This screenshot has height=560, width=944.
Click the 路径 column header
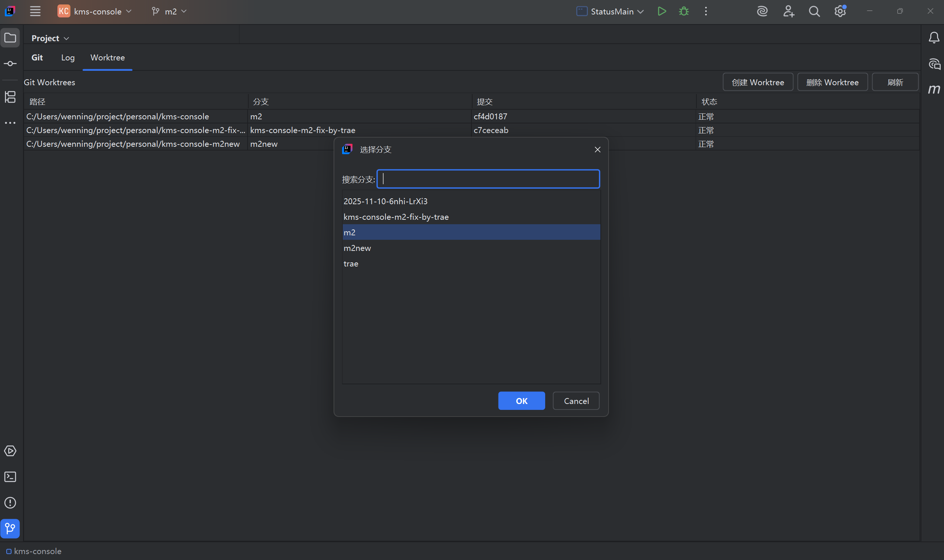pyautogui.click(x=136, y=102)
